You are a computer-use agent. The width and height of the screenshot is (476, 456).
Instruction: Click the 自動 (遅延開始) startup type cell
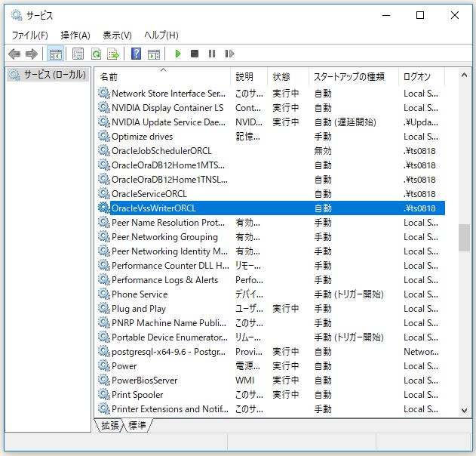point(345,122)
